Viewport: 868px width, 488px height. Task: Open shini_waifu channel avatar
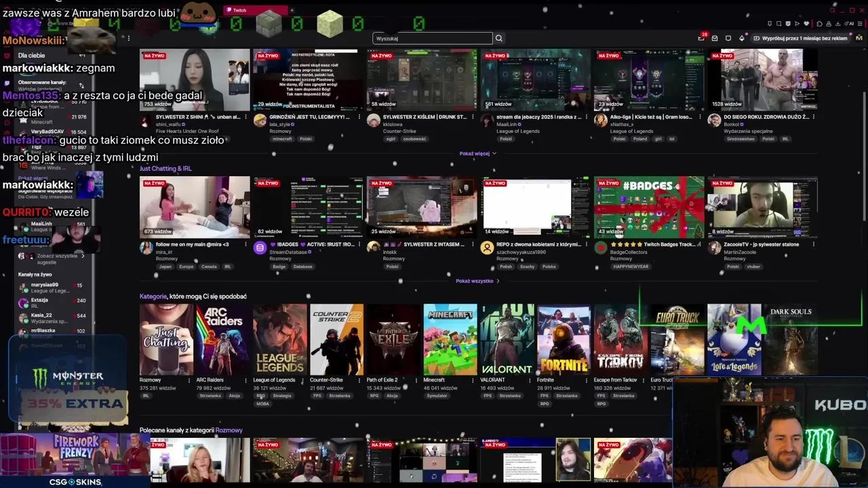[x=146, y=121]
